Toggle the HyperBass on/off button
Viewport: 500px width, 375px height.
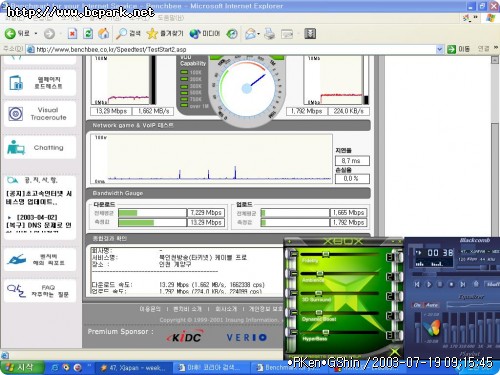391,335
